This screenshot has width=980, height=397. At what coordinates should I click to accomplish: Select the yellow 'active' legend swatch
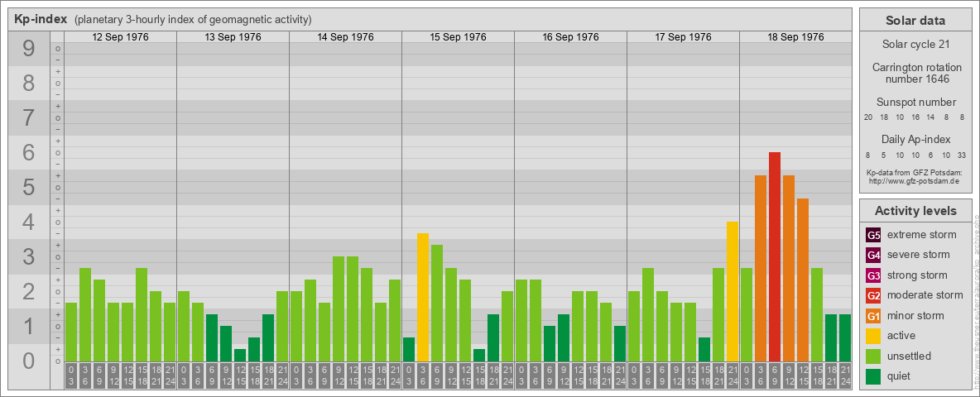click(873, 336)
